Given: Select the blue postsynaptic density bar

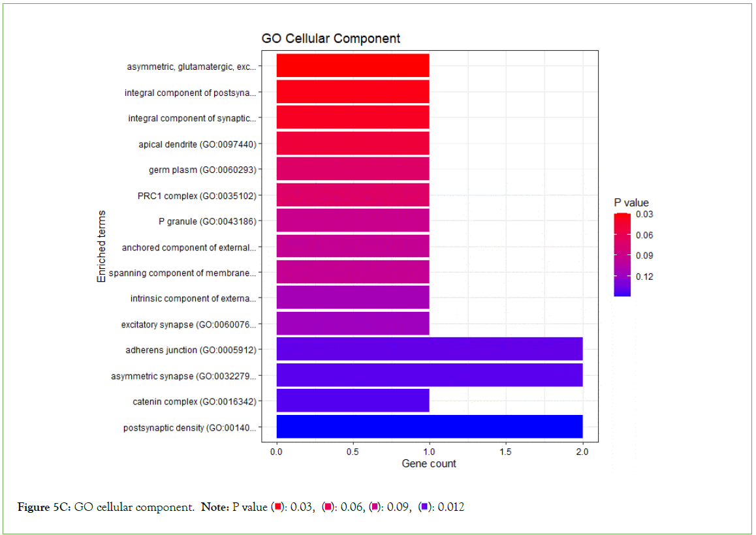Looking at the screenshot, I should 429,427.
